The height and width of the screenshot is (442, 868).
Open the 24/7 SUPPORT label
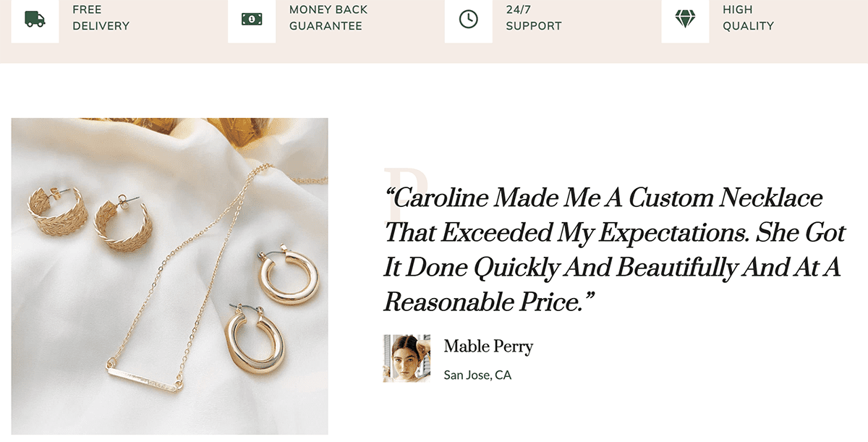(534, 18)
